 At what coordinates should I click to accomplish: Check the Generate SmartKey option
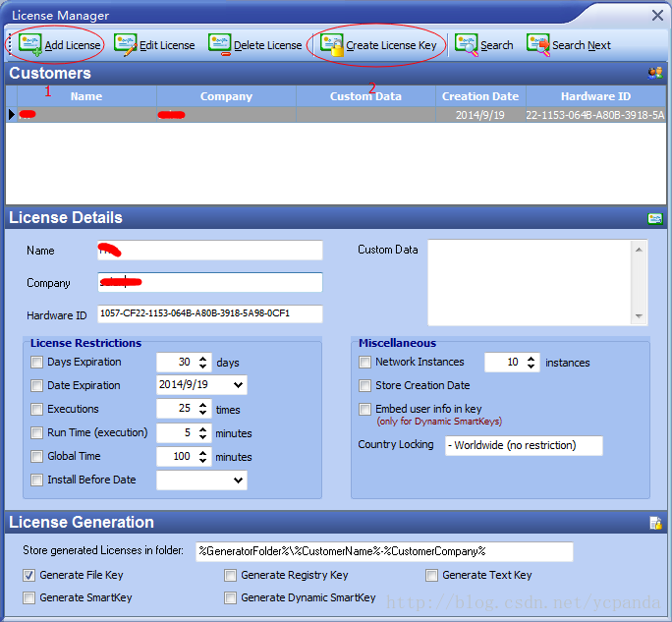click(28, 598)
